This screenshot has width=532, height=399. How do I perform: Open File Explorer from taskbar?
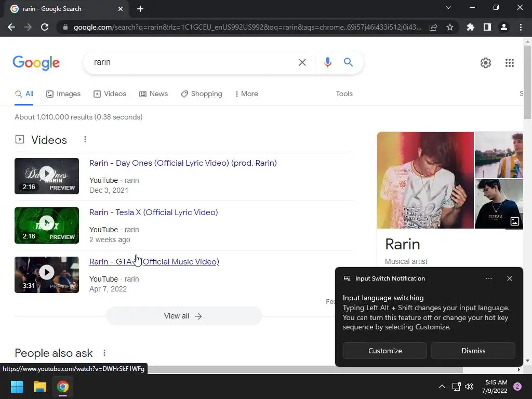point(39,387)
